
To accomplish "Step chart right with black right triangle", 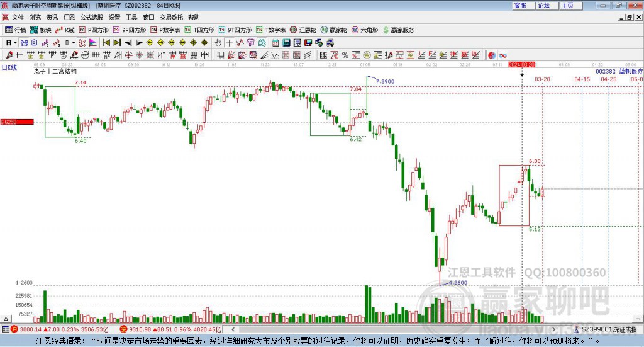I will coord(139,43).
